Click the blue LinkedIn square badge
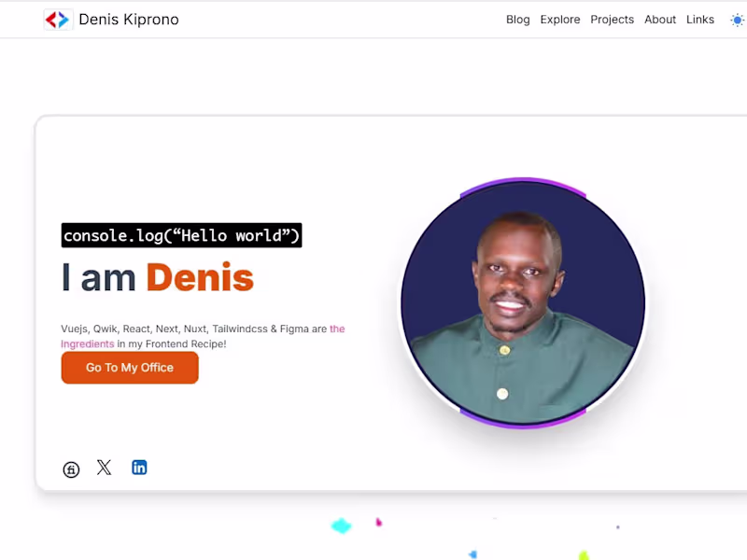747x560 pixels. pyautogui.click(x=139, y=467)
